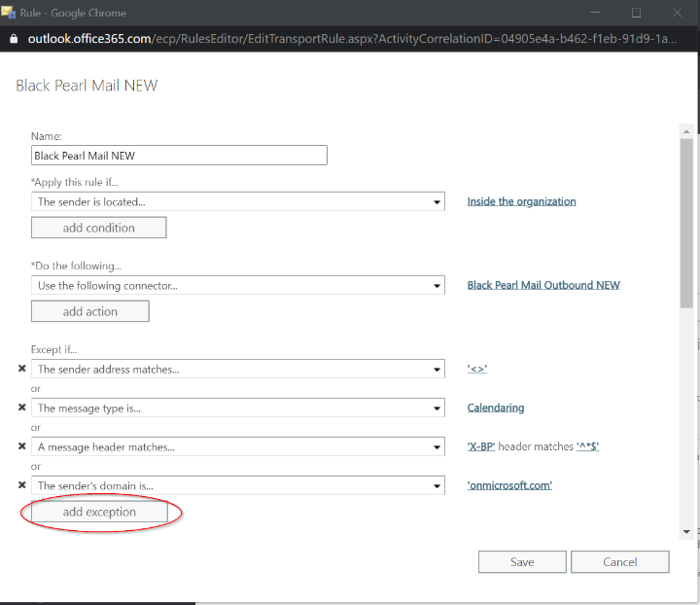Remove the message type exception
Screen dimensions: 700x605
pyautogui.click(x=21, y=408)
